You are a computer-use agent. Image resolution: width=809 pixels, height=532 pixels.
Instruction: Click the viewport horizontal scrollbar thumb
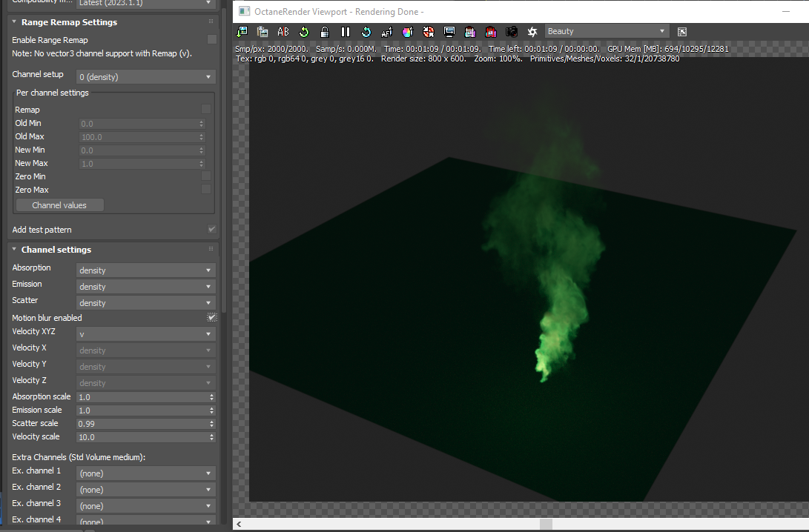click(x=546, y=525)
